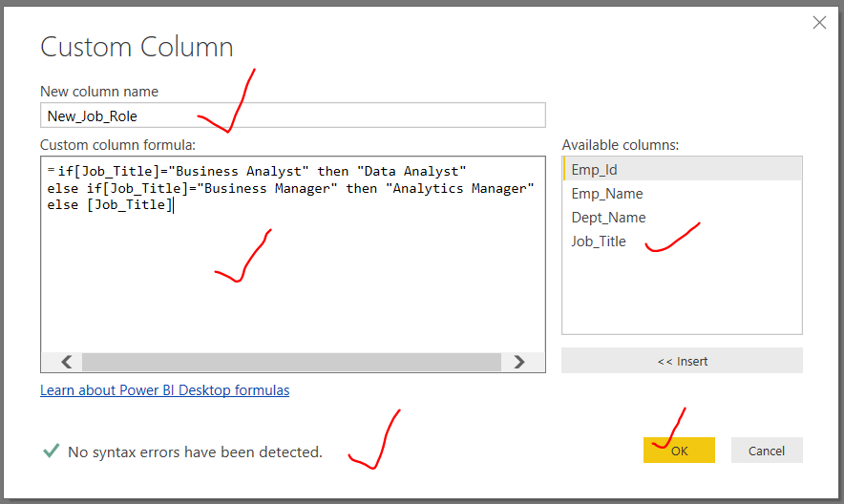Open Learn about Power BI Desktop formulas
Image resolution: width=844 pixels, height=504 pixels.
click(x=165, y=390)
